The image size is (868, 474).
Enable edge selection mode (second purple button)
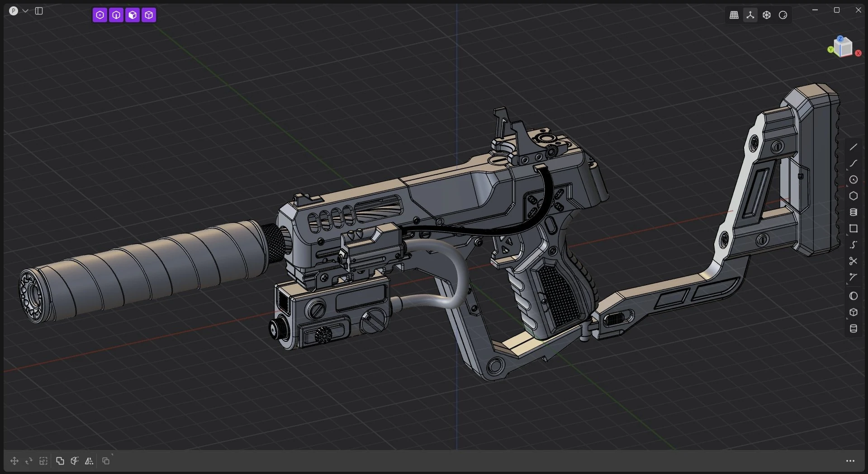click(x=116, y=15)
